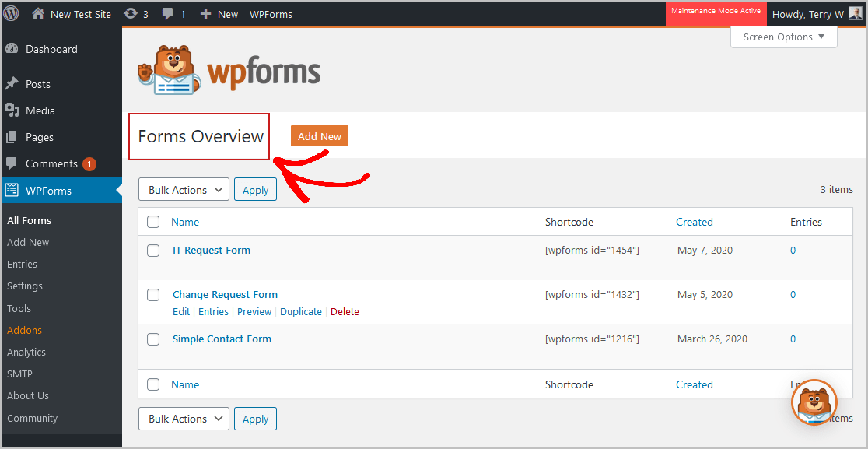Check the IT Request Form checkbox
This screenshot has height=449, width=868.
click(x=153, y=251)
